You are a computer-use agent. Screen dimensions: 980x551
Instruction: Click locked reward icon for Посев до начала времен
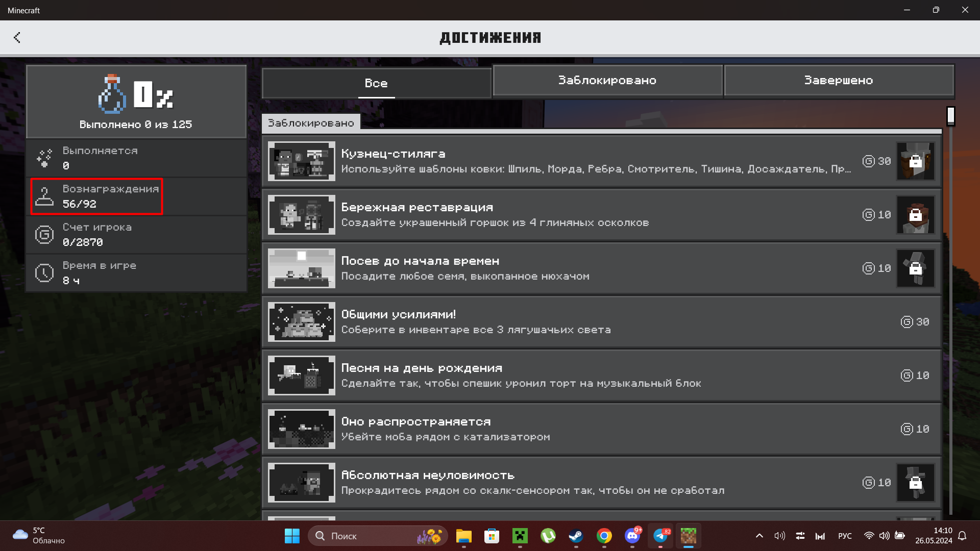point(915,268)
